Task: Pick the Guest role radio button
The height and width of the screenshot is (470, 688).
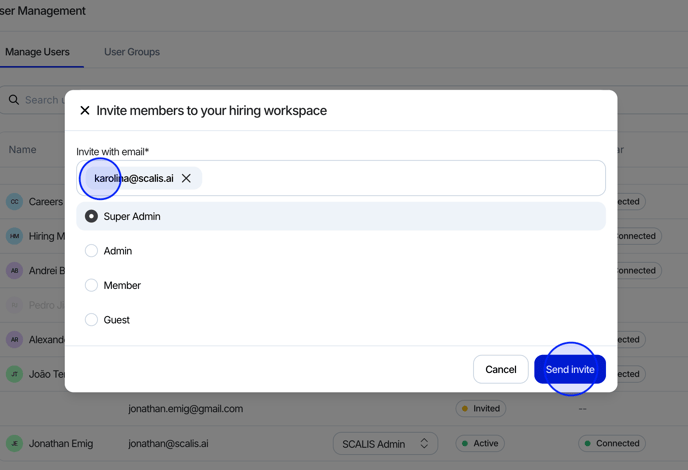Action: pos(91,320)
